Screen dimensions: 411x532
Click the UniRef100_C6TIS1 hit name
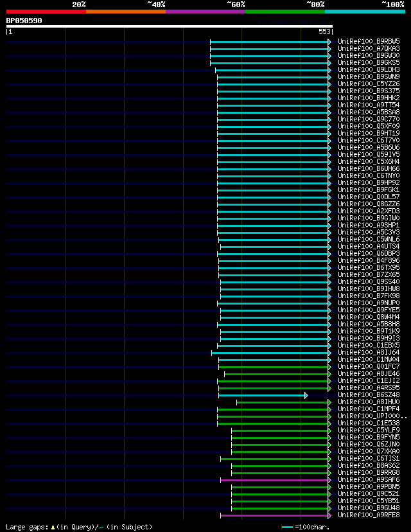coord(369,458)
